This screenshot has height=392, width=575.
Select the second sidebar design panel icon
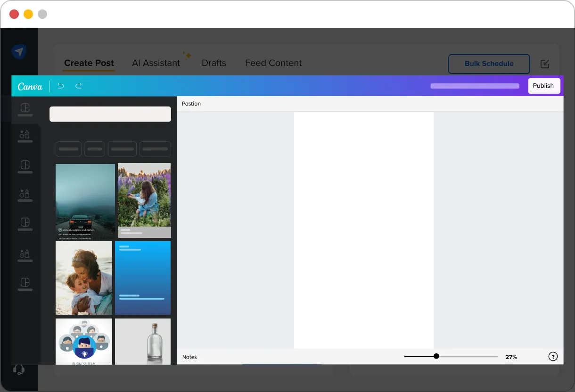point(25,166)
